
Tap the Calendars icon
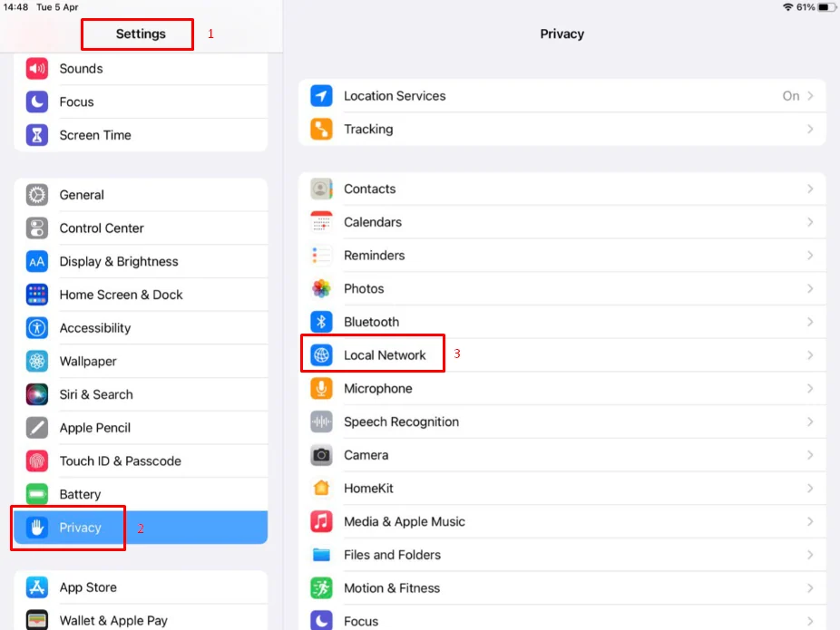(x=321, y=222)
